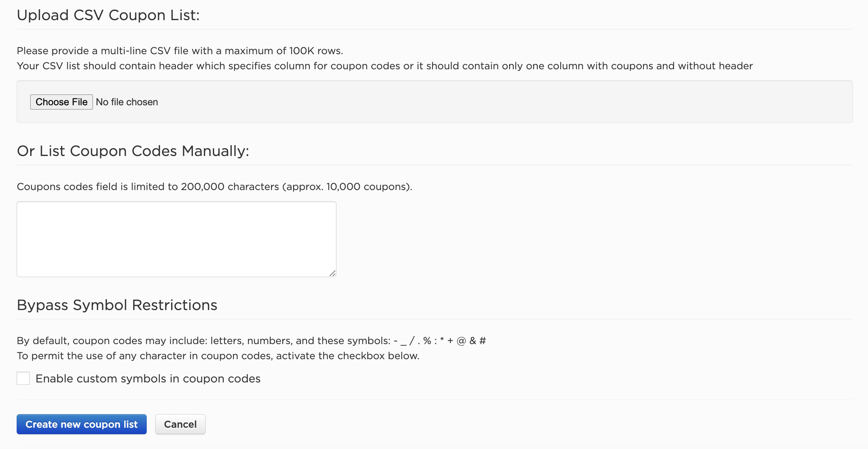This screenshot has height=449, width=868.
Task: Click 'By default, coupon codes may include' text
Action: click(112, 341)
